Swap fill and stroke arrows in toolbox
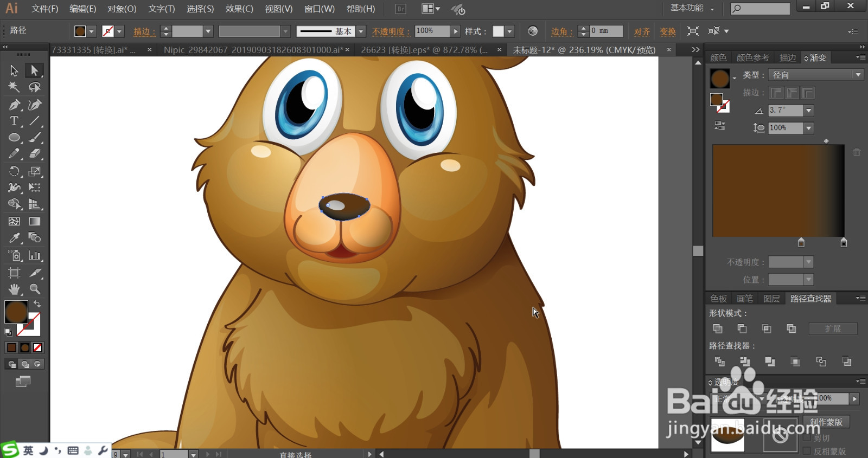Screen dimensions: 868x458 coord(37,304)
